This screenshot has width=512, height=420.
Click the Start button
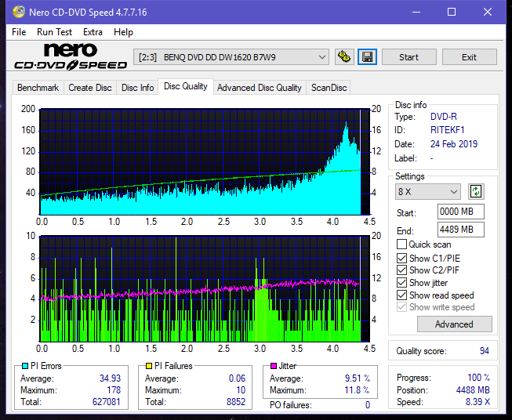point(409,57)
